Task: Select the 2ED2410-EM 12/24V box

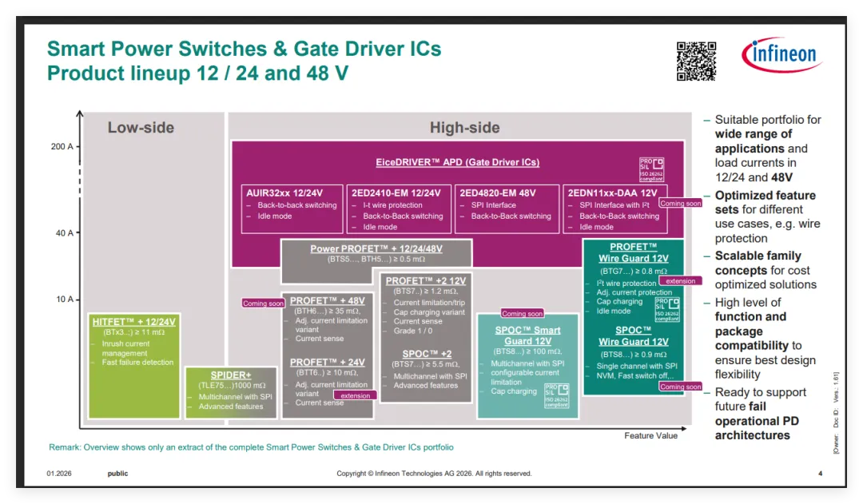Action: (x=399, y=208)
